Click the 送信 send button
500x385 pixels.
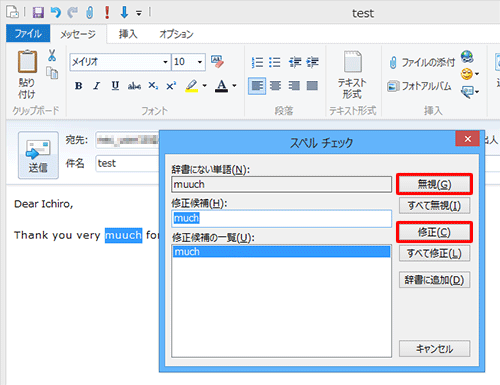pyautogui.click(x=38, y=155)
